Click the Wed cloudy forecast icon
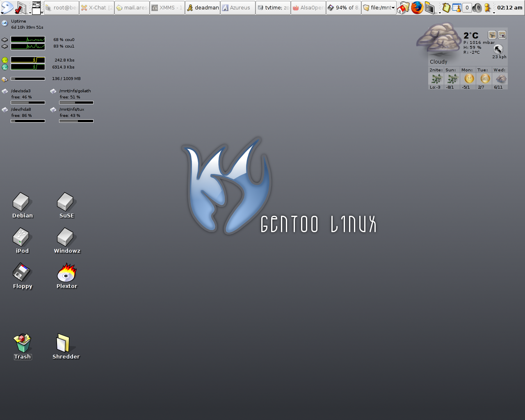The width and height of the screenshot is (525, 420). pos(501,79)
